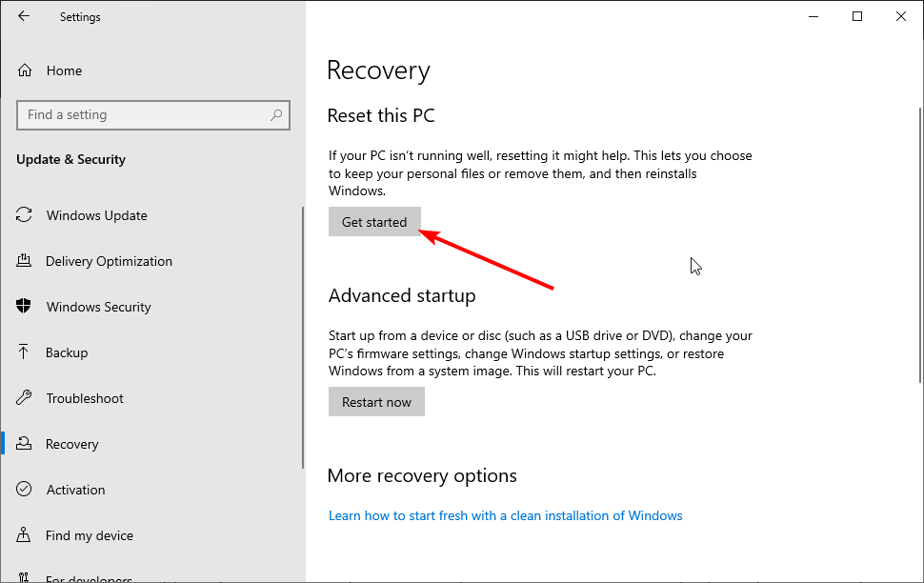Click the sidebar navigation scrollbar

(x=303, y=337)
